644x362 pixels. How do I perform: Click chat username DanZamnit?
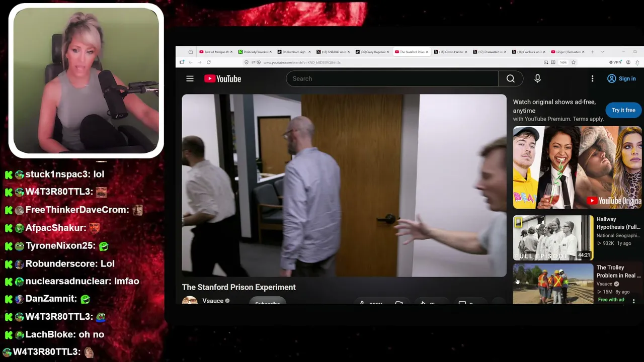pyautogui.click(x=51, y=299)
